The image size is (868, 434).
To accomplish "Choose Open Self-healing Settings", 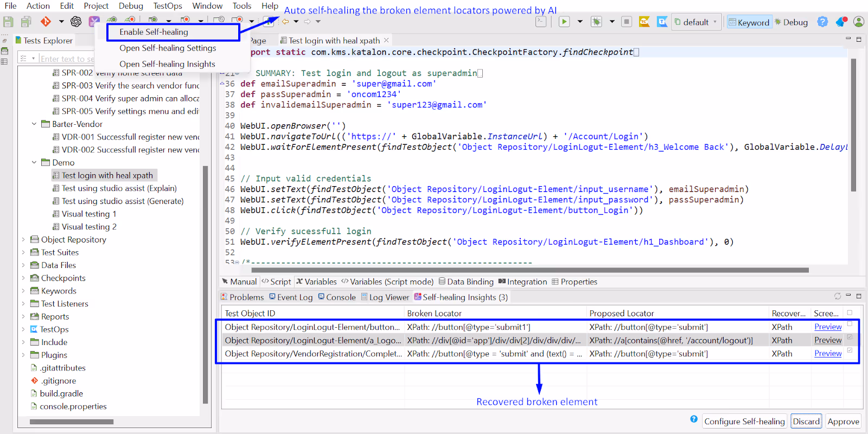I will [168, 48].
